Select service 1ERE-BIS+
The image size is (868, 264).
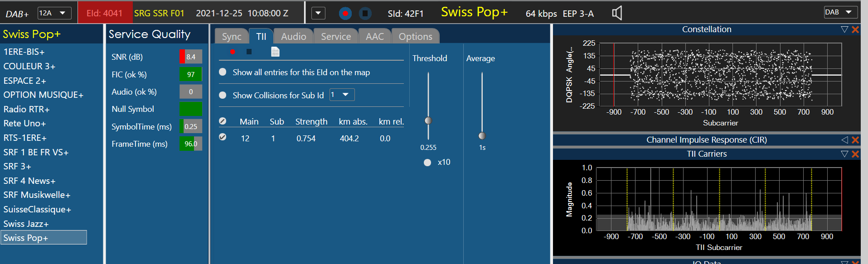click(24, 52)
